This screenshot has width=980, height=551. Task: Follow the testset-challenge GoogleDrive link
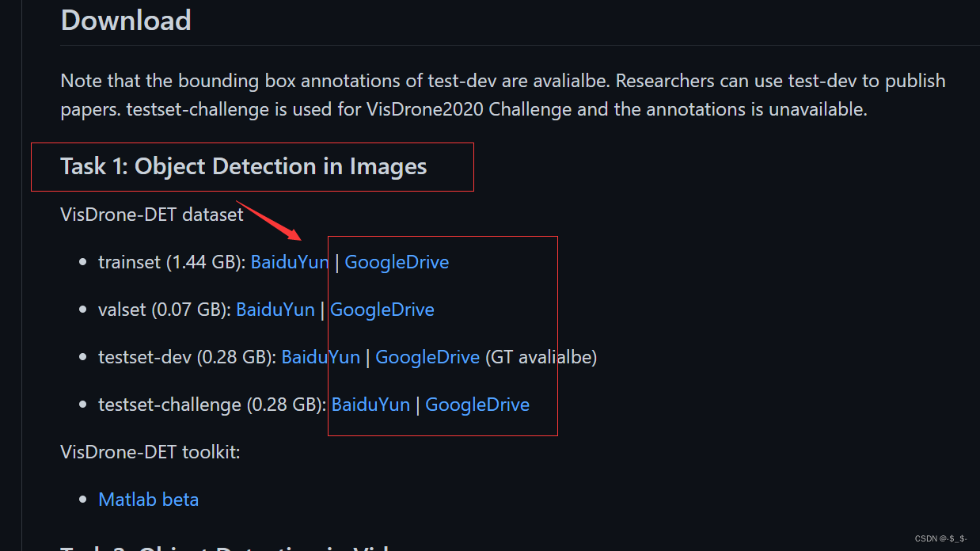pyautogui.click(x=477, y=405)
